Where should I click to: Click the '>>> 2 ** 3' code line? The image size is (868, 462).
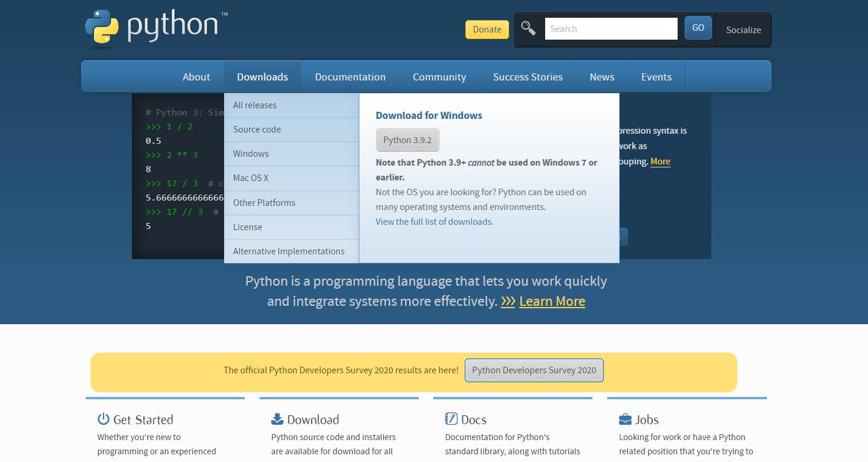pyautogui.click(x=171, y=155)
